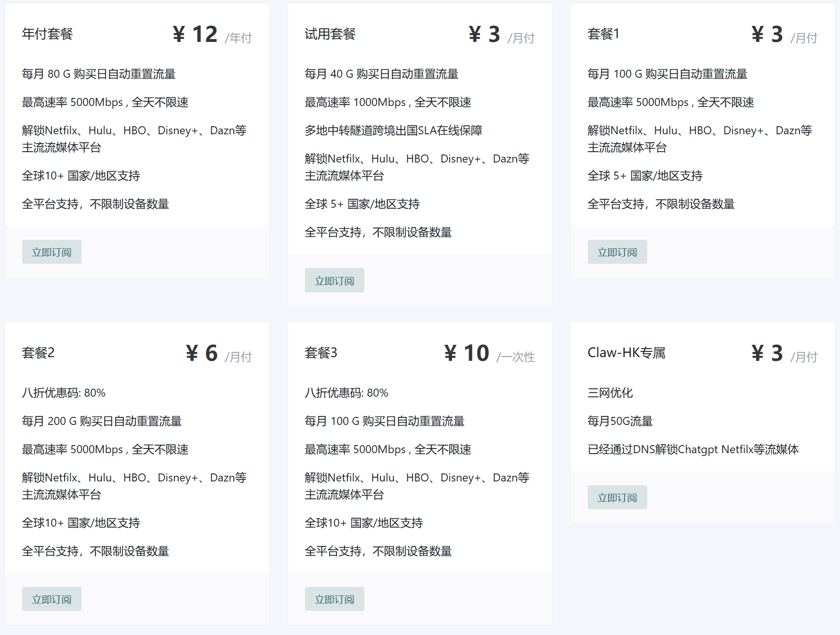Click 多地中转隧道跨境出国SLA在线保障
The width and height of the screenshot is (840, 635).
(x=393, y=130)
